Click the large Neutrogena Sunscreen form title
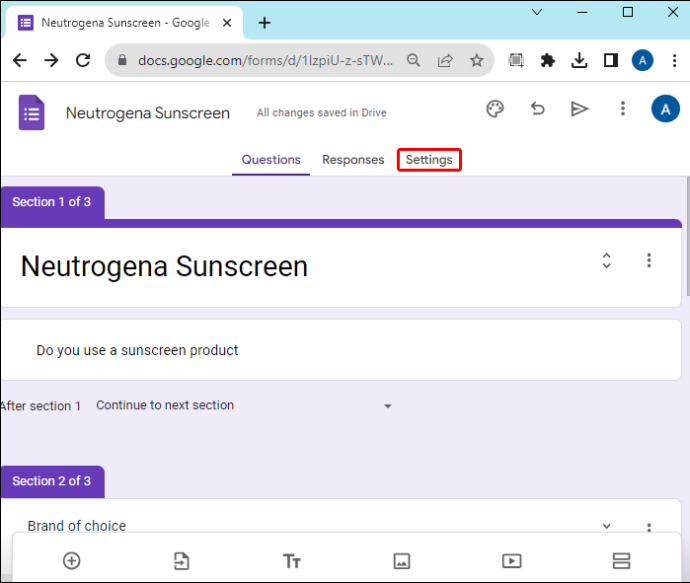690x583 pixels. point(164,266)
